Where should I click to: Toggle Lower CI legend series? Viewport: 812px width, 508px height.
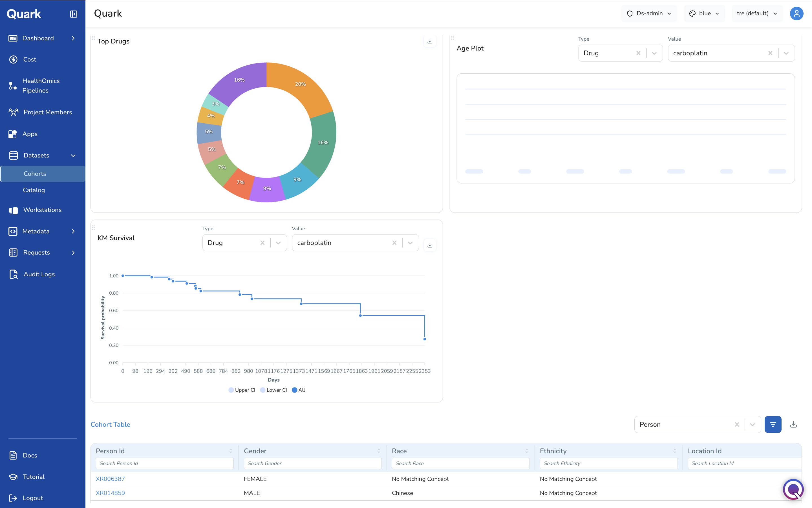click(273, 390)
